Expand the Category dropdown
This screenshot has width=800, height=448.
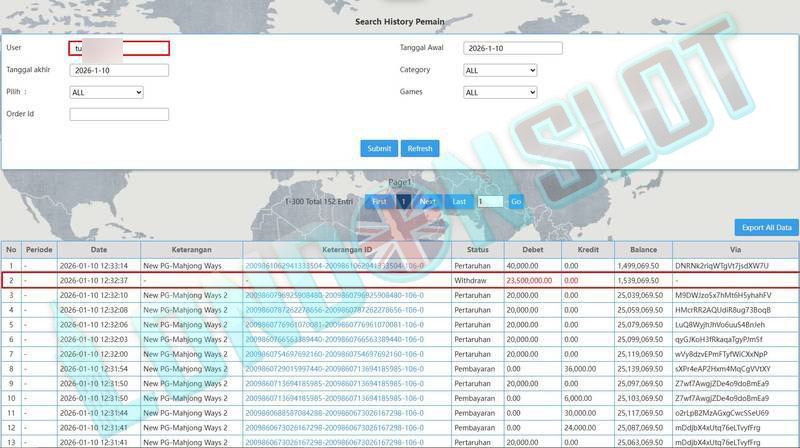pos(500,70)
